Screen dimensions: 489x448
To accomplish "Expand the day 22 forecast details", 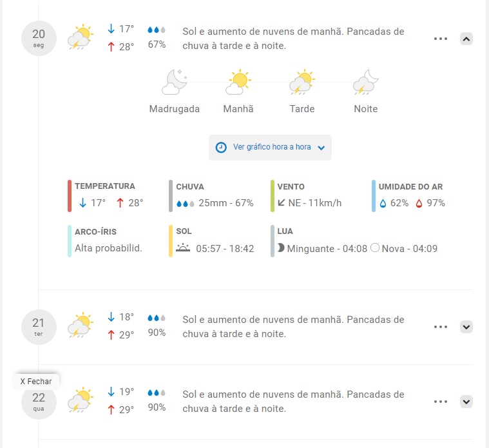I will pyautogui.click(x=466, y=402).
